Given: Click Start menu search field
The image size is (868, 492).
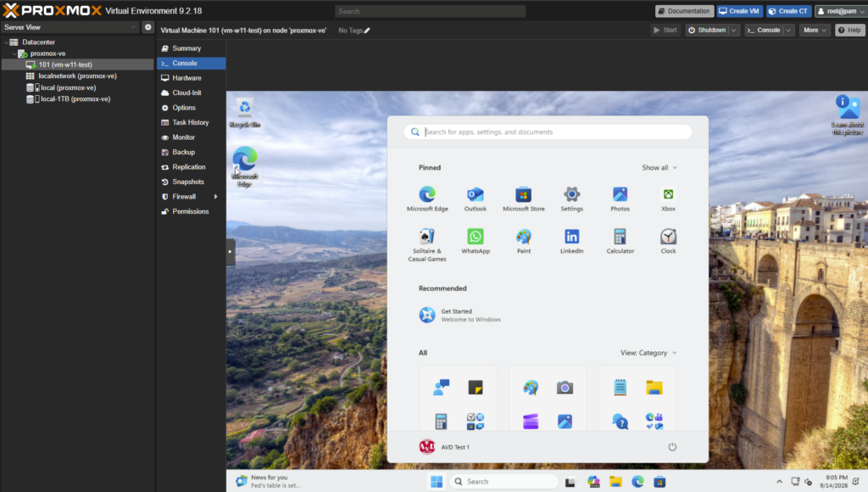Looking at the screenshot, I should click(x=548, y=131).
